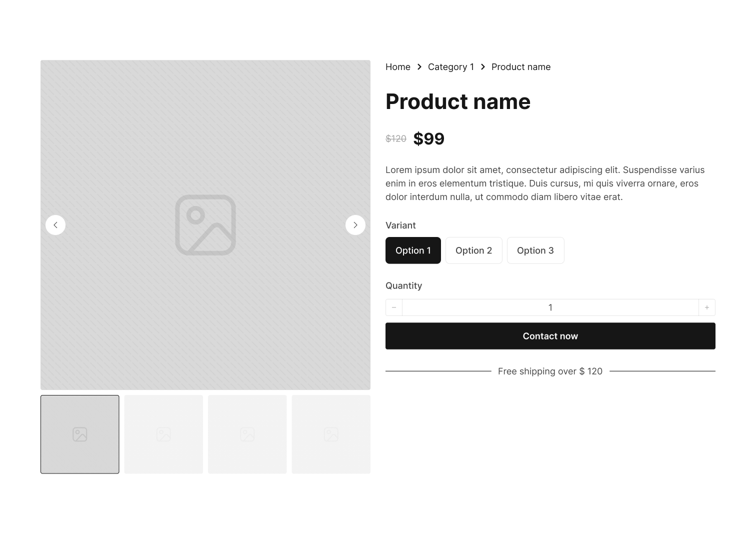Choose the Option 2 variant
Image resolution: width=756 pixels, height=534 pixels.
coord(474,250)
